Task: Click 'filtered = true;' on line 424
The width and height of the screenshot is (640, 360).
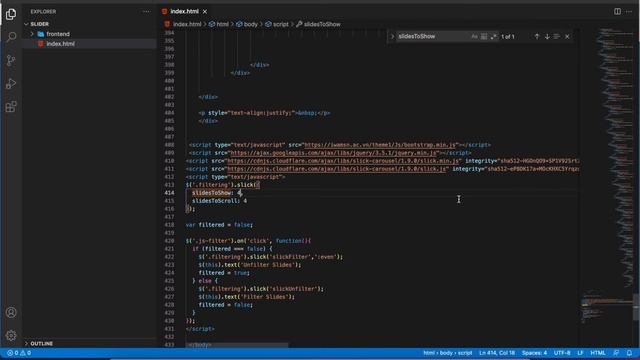Action: 224,273
